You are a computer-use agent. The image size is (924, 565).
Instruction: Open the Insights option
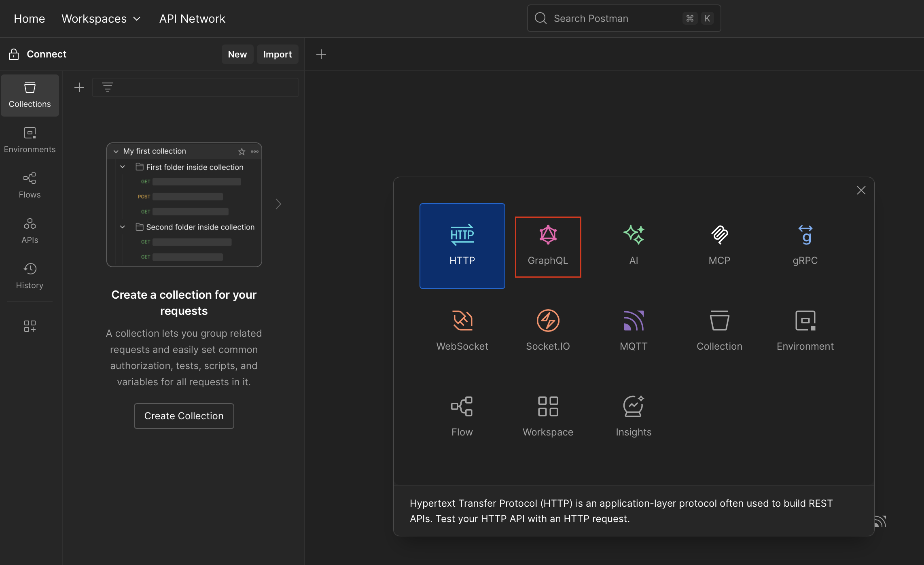point(634,417)
